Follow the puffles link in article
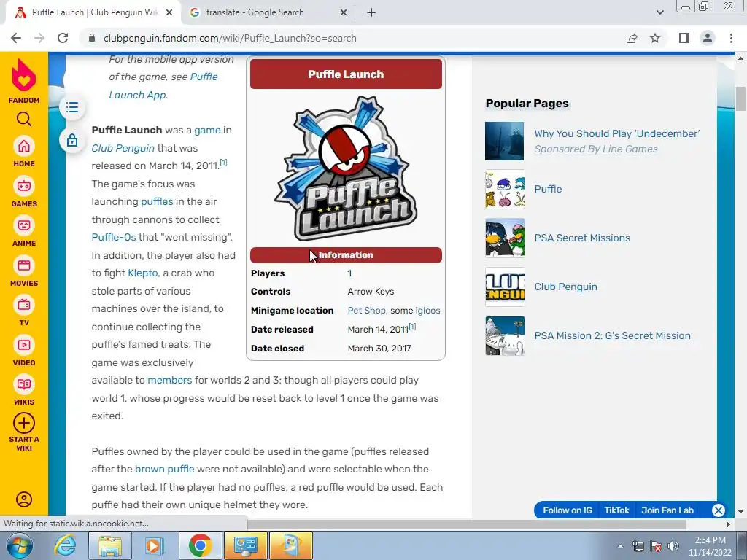Viewport: 747px width, 560px height. pos(157,201)
